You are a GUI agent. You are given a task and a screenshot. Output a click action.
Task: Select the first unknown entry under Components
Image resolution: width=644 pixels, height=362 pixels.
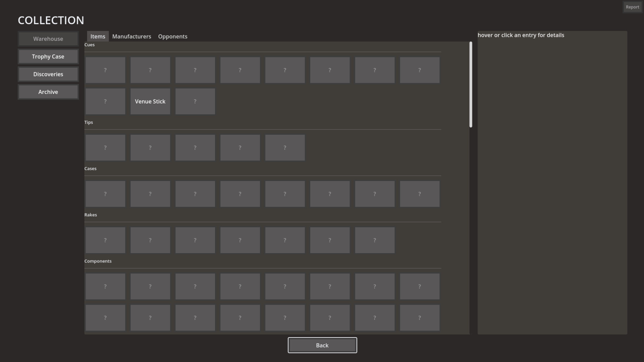[x=105, y=287]
